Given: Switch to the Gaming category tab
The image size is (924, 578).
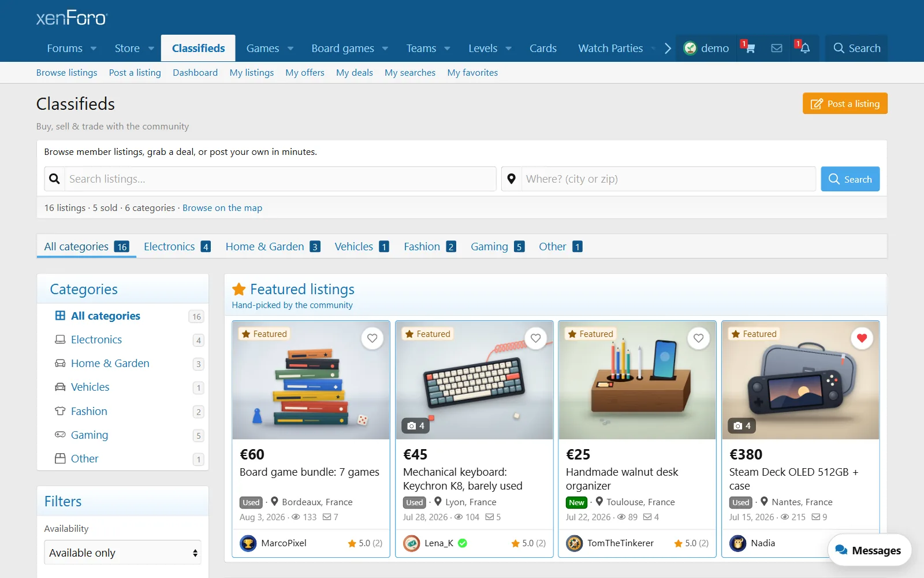Looking at the screenshot, I should [497, 247].
